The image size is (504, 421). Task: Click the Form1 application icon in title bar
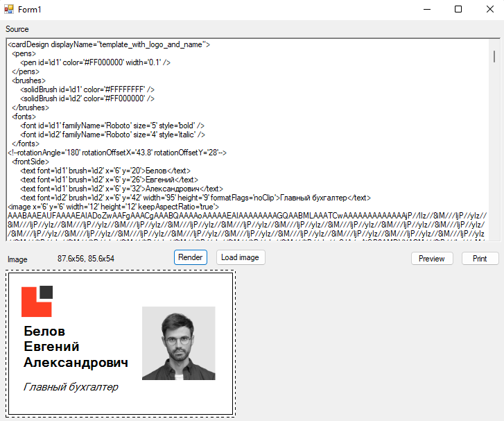click(x=10, y=9)
